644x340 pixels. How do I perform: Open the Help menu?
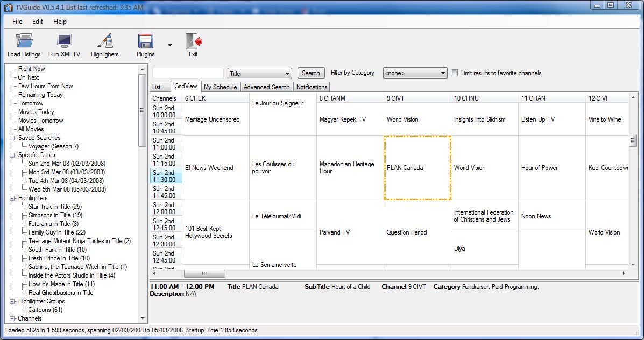coord(60,22)
